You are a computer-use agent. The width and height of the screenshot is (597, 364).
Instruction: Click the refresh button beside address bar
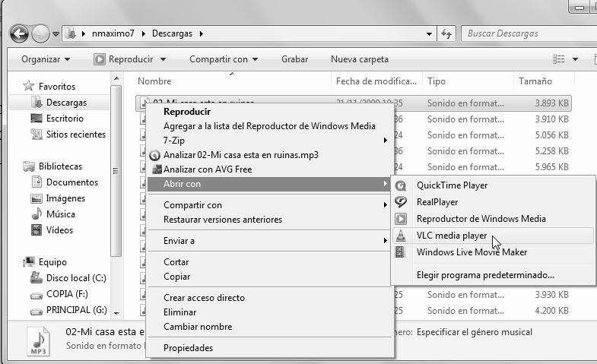pyautogui.click(x=446, y=33)
